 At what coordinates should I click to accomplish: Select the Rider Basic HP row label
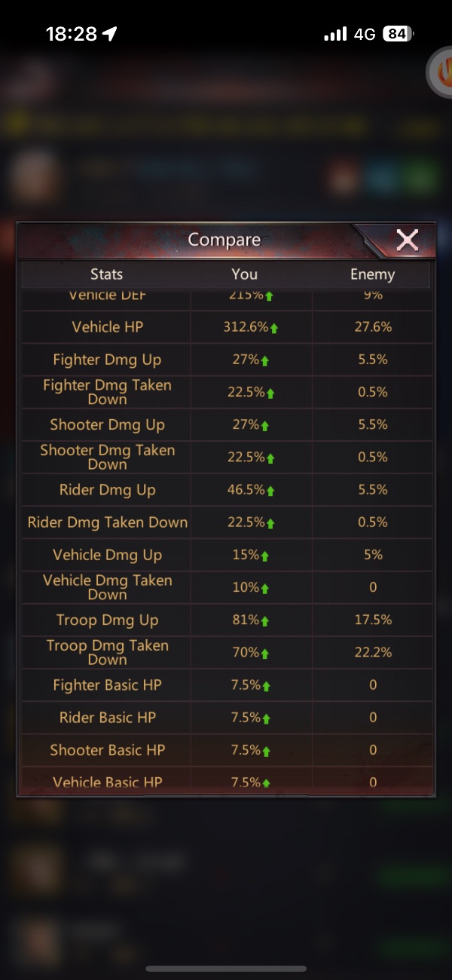[x=107, y=718]
